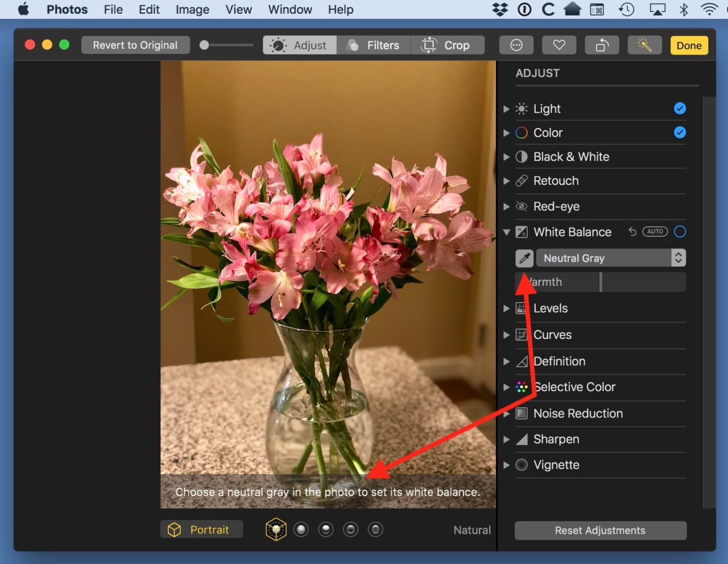Image resolution: width=728 pixels, height=564 pixels.
Task: Open the Wi-Fi status menu
Action: [x=709, y=9]
